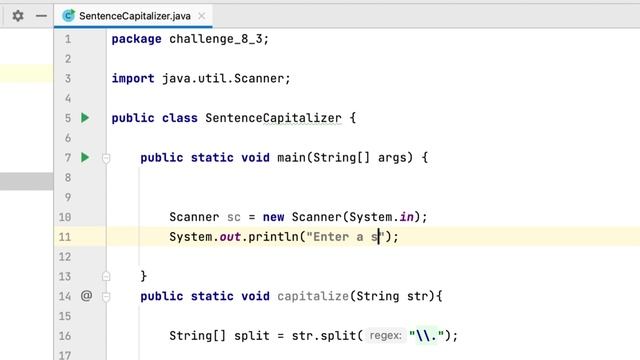Click 'System.out.println' on line 11
This screenshot has width=640, height=360.
coord(234,237)
